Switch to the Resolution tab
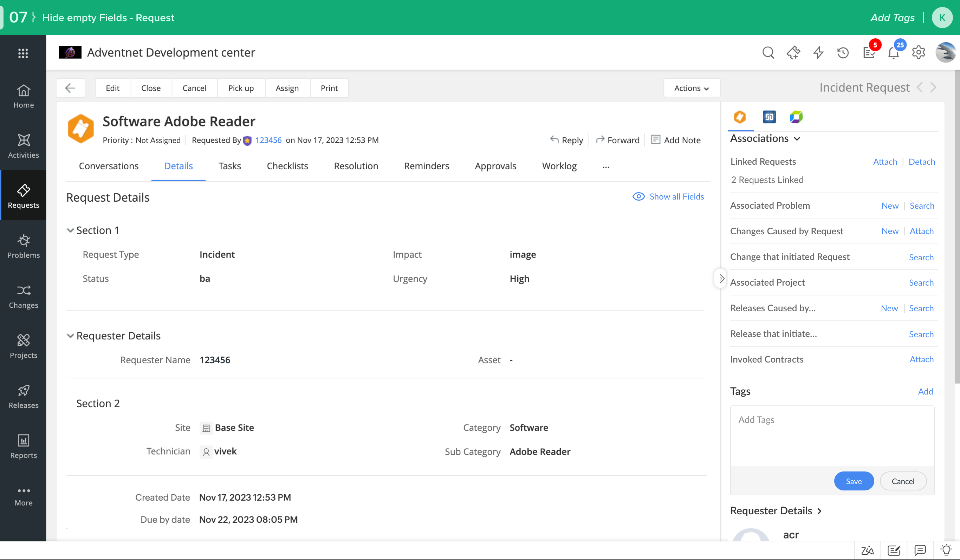The image size is (960, 560). [x=356, y=166]
